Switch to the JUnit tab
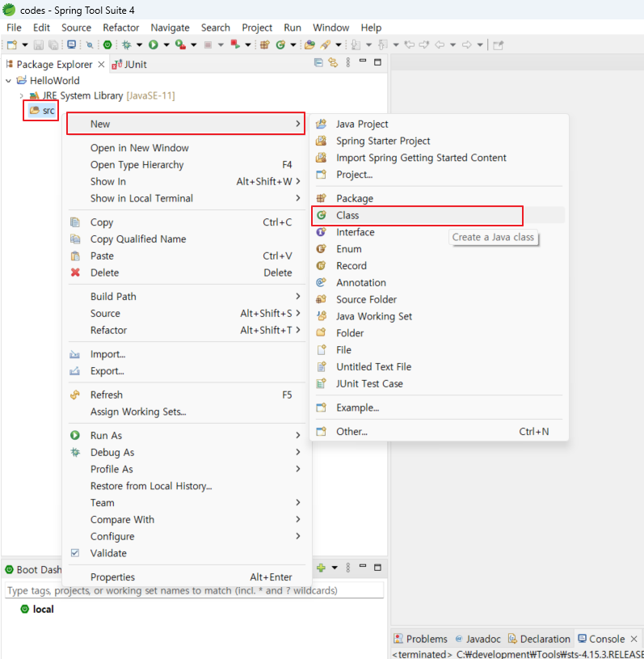This screenshot has height=659, width=644. pos(129,65)
